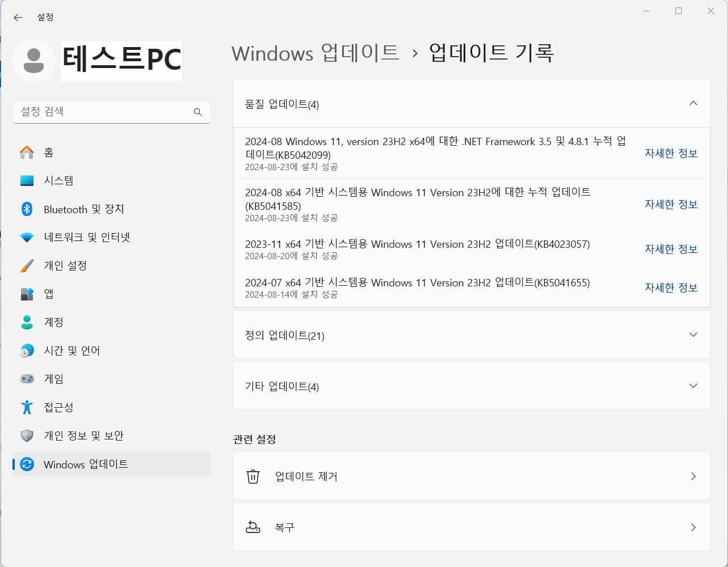Image resolution: width=728 pixels, height=567 pixels.
Task: Click the trash can icon for 업데이트 제거
Action: click(x=253, y=476)
